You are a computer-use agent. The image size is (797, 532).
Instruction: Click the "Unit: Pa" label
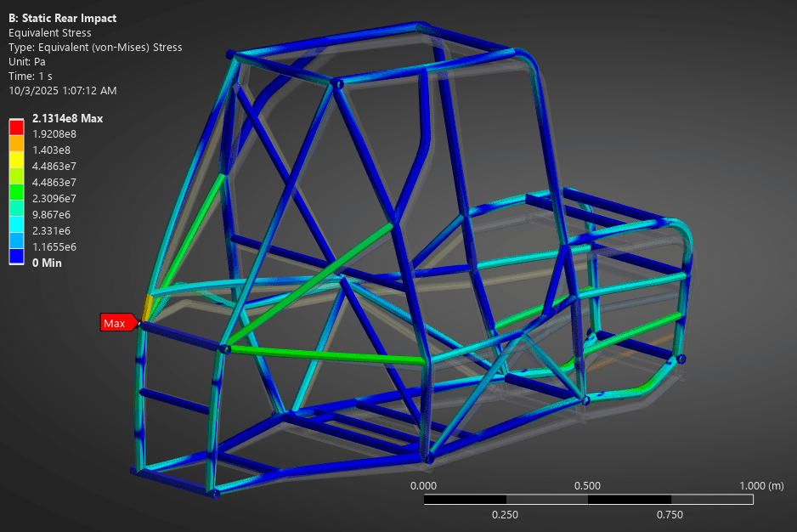(x=27, y=62)
